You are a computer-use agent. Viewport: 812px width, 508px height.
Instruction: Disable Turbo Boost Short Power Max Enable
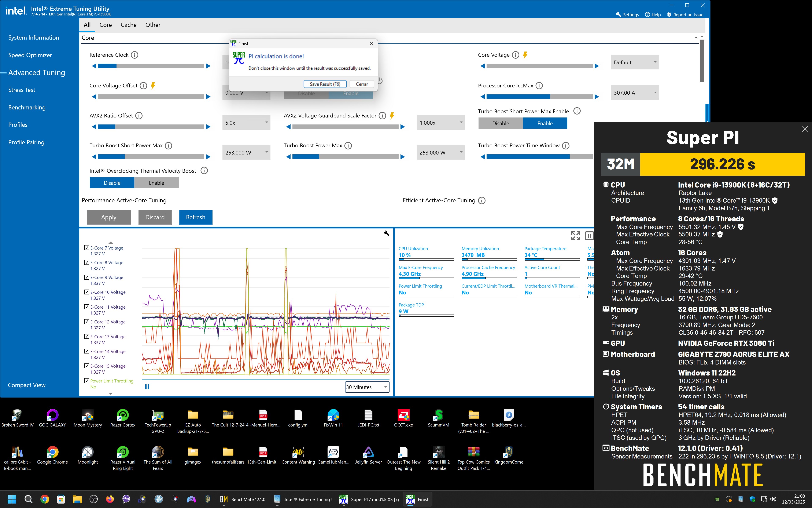[501, 123]
